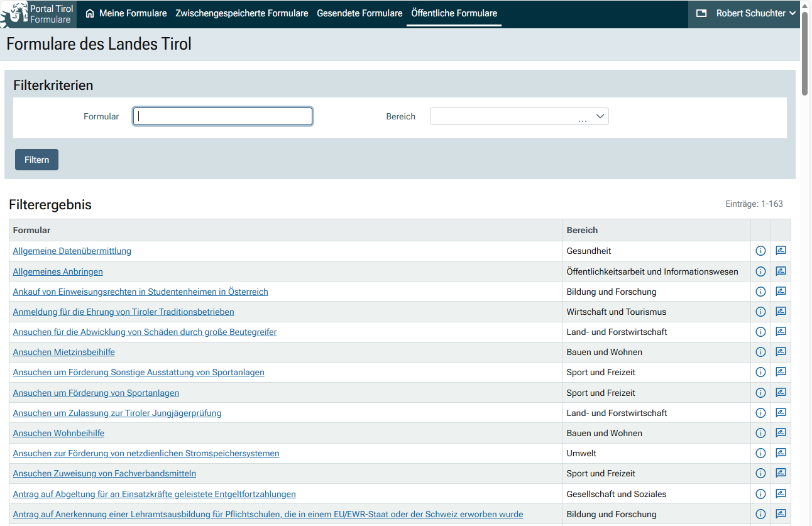This screenshot has height=526, width=812.
Task: Click the ID card icon beside Robert Schuchter
Action: click(701, 13)
